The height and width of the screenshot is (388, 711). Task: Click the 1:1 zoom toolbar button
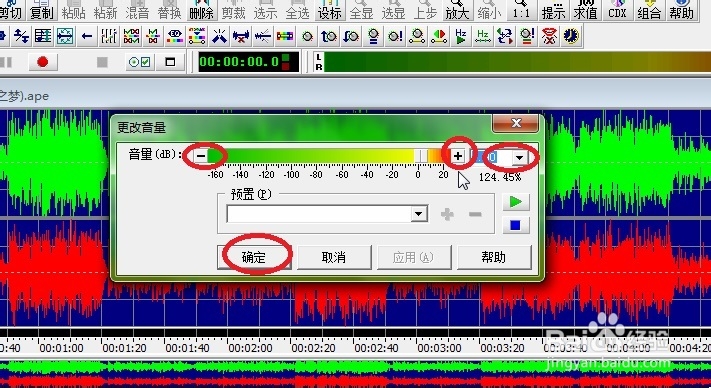pyautogui.click(x=521, y=11)
